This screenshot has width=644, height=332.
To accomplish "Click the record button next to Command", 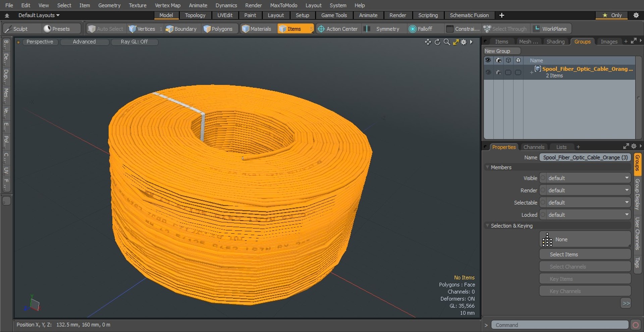I will [x=635, y=325].
